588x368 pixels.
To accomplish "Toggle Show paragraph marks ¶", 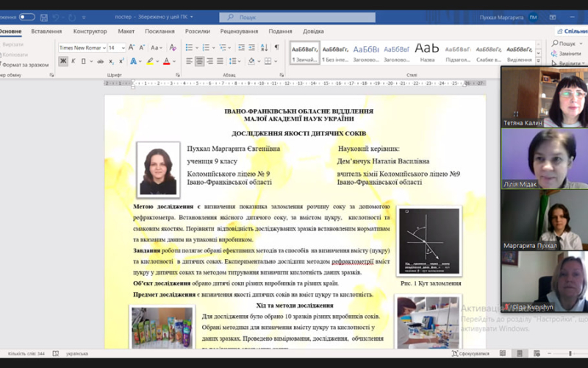I will 276,47.
